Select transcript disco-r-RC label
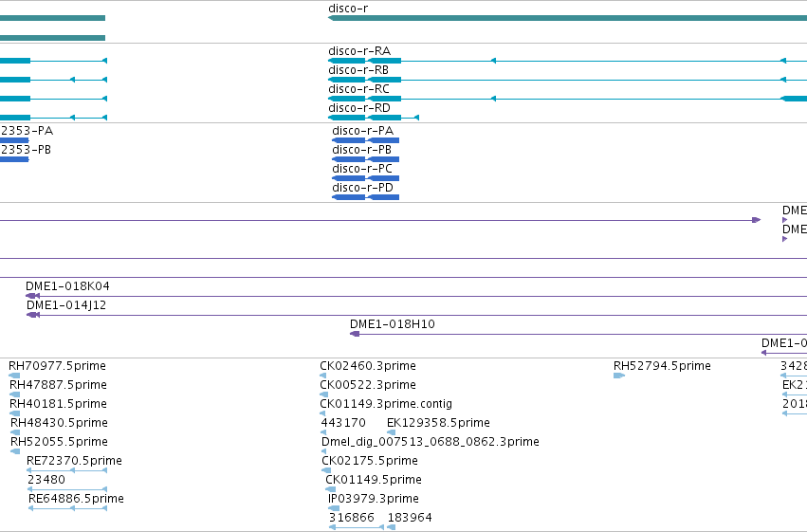807x532 pixels. click(358, 89)
